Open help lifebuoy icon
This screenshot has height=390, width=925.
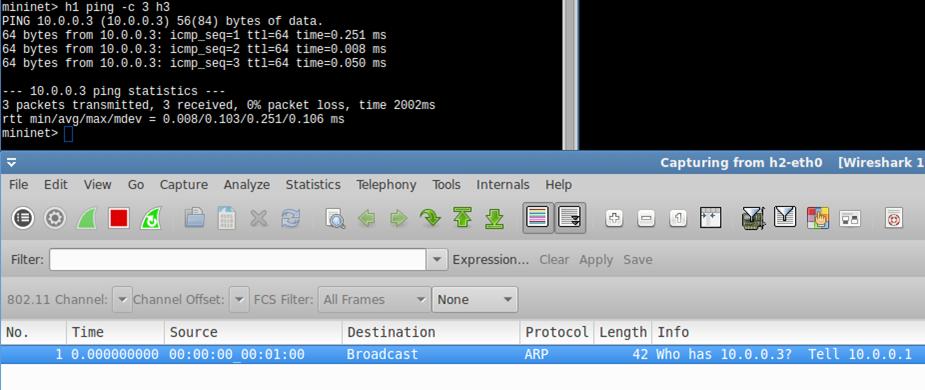coord(894,218)
